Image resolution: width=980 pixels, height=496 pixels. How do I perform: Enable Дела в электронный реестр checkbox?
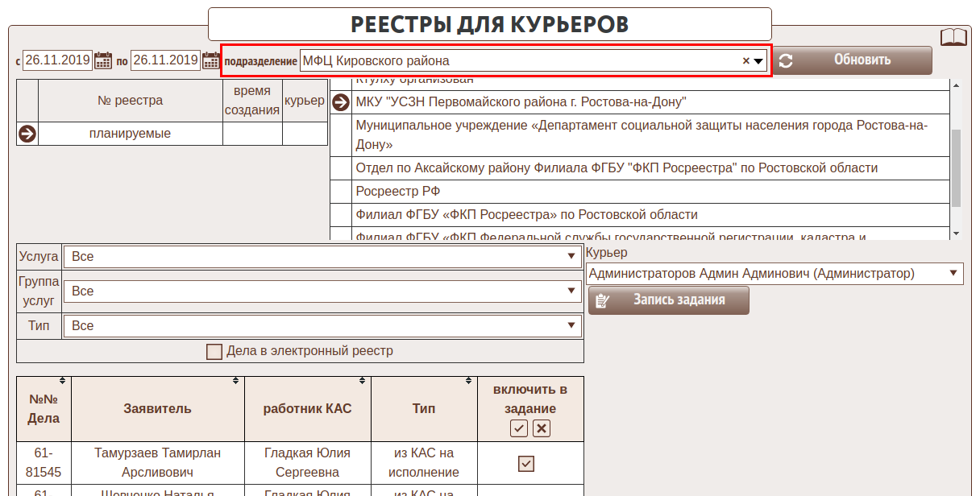click(x=214, y=352)
